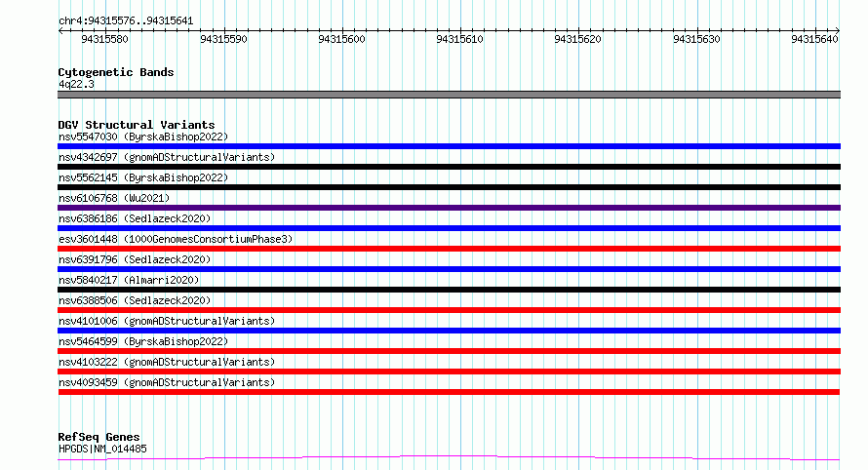Open variant nsv6106768 (Wu2021) label

(114, 198)
